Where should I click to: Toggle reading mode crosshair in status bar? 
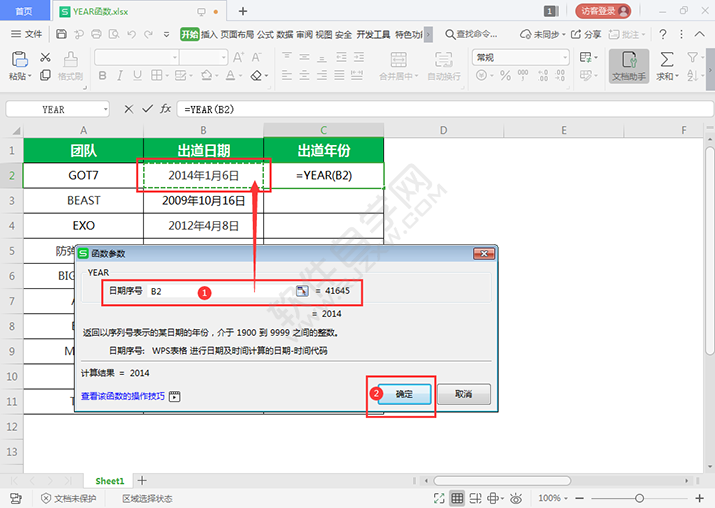click(495, 498)
